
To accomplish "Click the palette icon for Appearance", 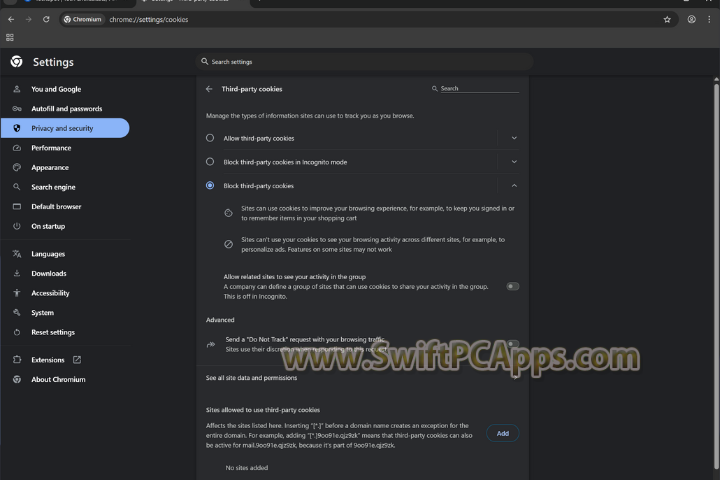I will coord(17,168).
